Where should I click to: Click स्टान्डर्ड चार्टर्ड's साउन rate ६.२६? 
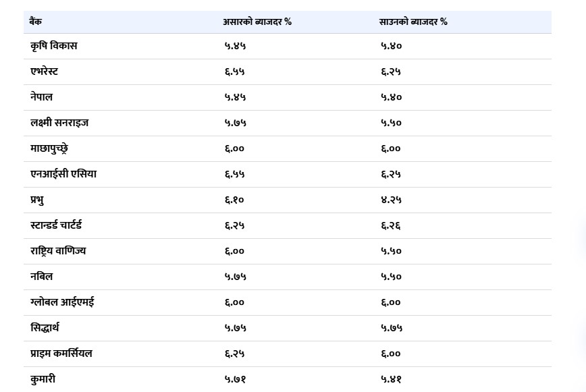coord(391,225)
